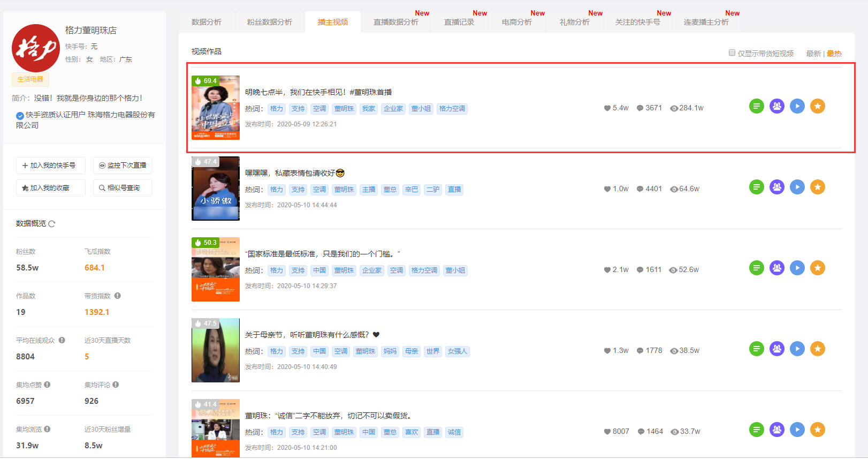
Task: Click 女强人 hot word tag
Action: pyautogui.click(x=458, y=351)
